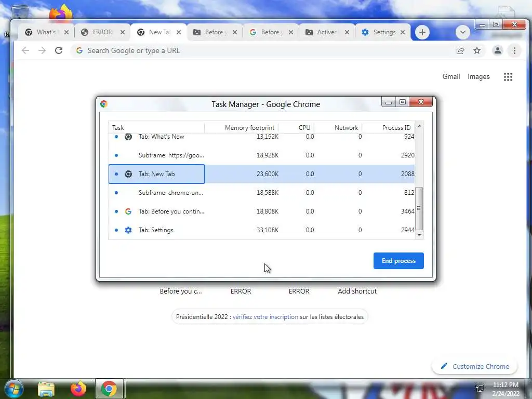This screenshot has width=532, height=399.
Task: Click the Add shortcut tile
Action: point(357,291)
